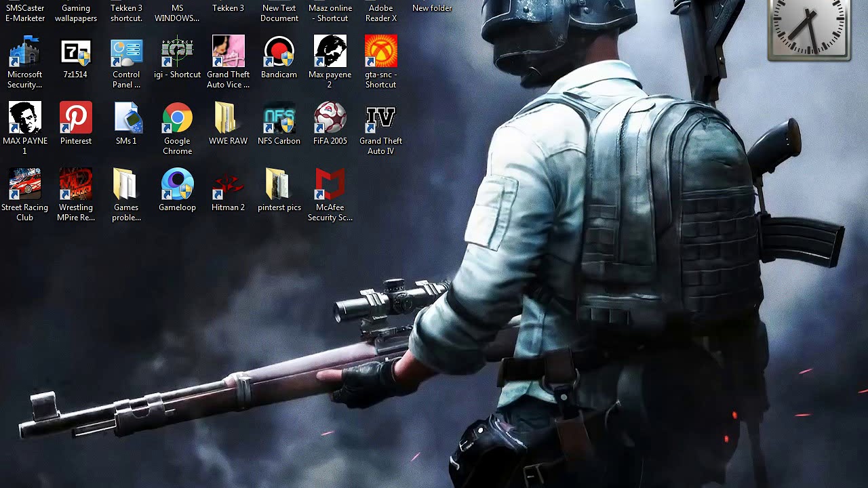Viewport: 868px width, 488px height.
Task: Select Grand Theft Auto Vice City icon
Action: pyautogui.click(x=228, y=52)
